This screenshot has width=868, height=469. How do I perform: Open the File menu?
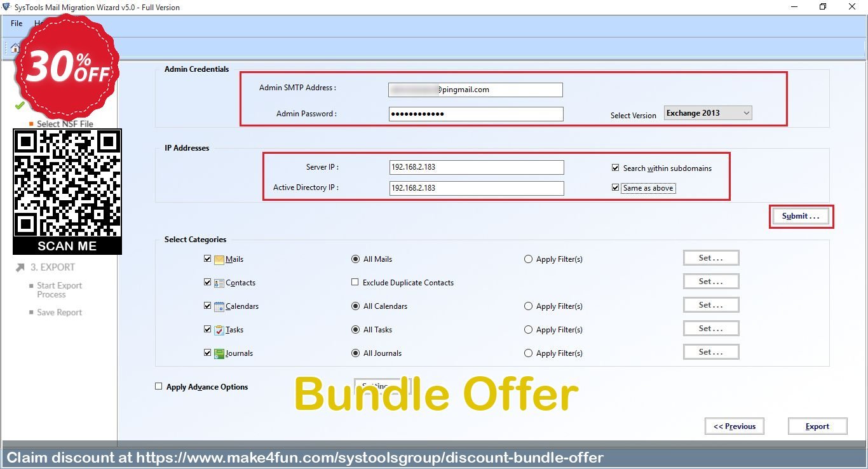tap(17, 24)
